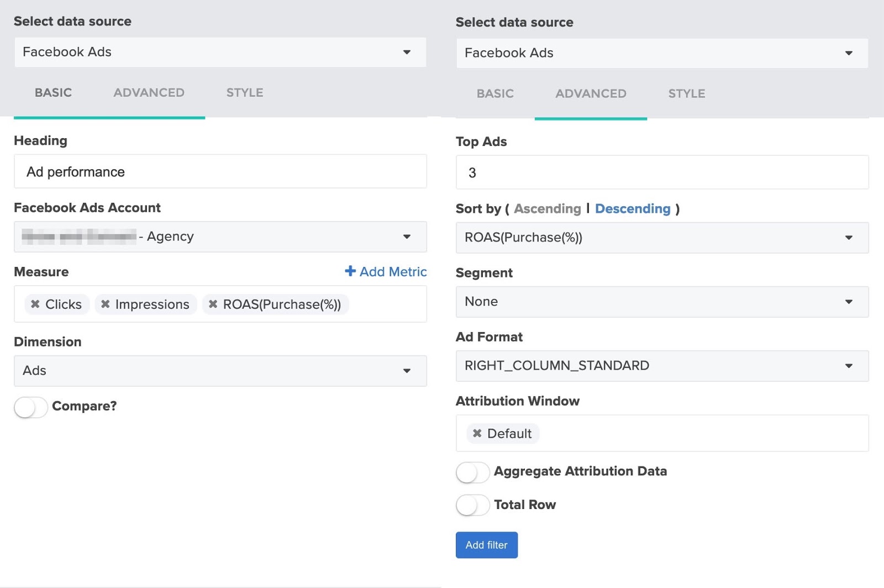Switch to the STYLE tab in left panel
The height and width of the screenshot is (588, 884).
[245, 93]
